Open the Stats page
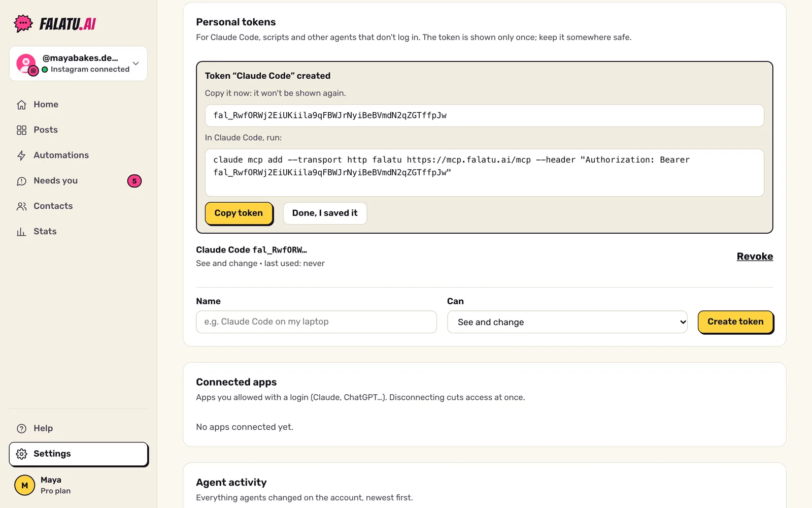This screenshot has width=812, height=508. (x=79, y=232)
